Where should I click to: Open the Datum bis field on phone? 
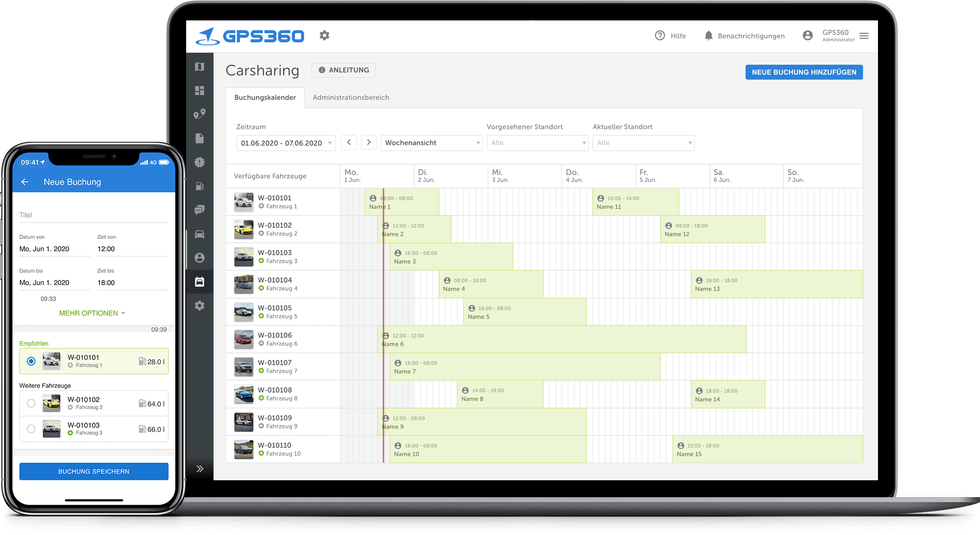55,283
